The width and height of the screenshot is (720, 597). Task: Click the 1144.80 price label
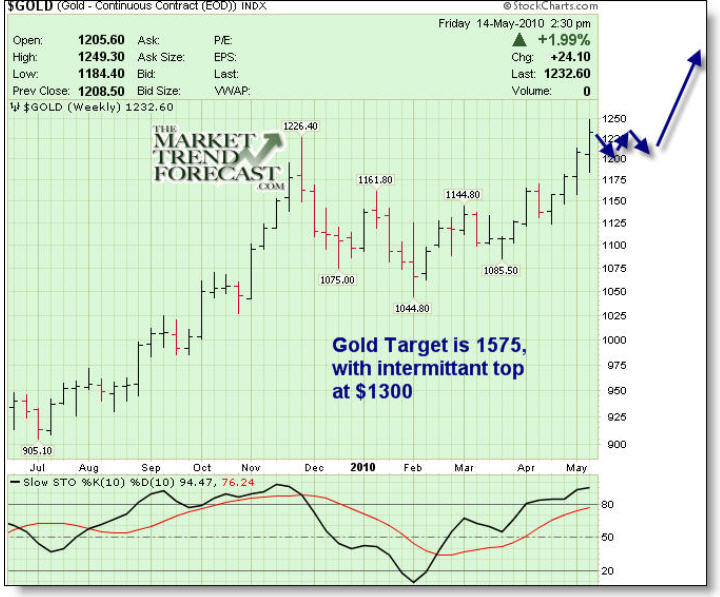coord(462,195)
